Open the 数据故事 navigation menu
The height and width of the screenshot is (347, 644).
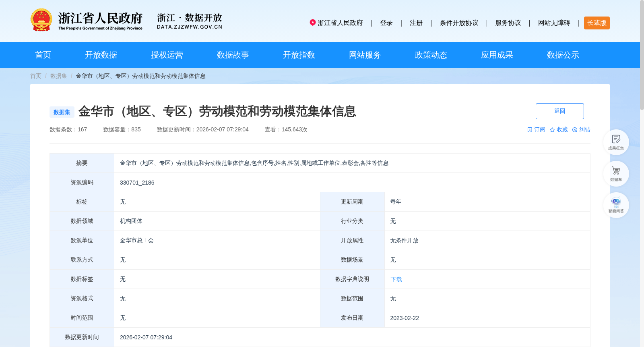click(x=233, y=55)
